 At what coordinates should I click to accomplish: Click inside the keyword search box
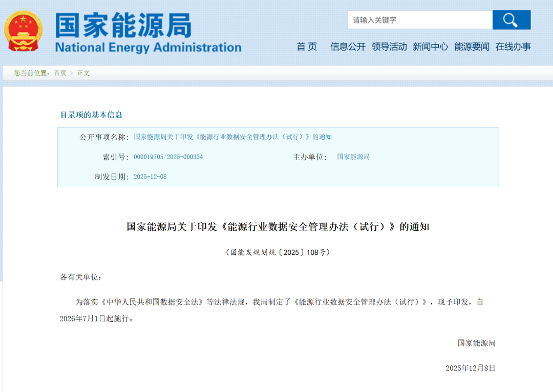420,20
